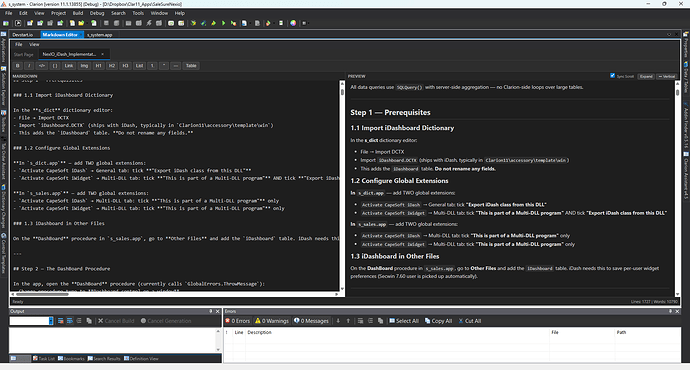The image size is (690, 370).
Task: Open the Output source dropdown
Action: 51,321
